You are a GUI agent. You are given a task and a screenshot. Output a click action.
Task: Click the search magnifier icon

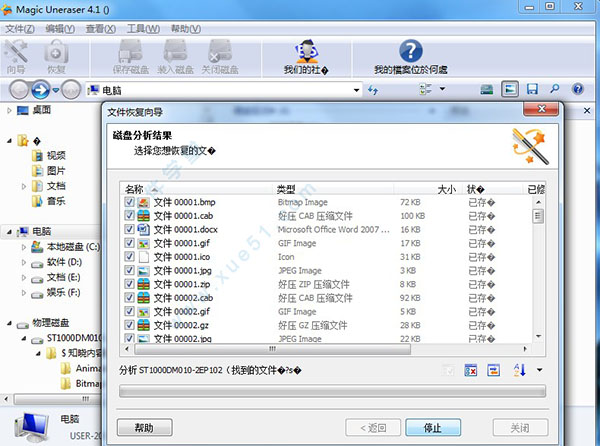coord(554,89)
